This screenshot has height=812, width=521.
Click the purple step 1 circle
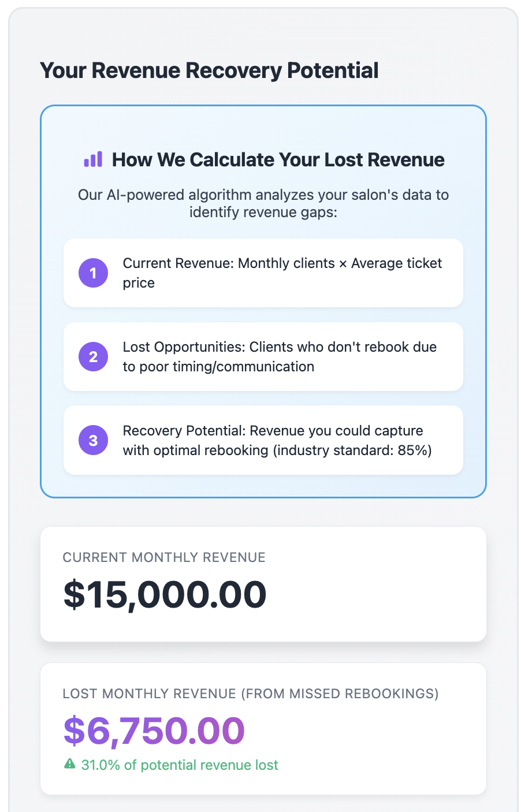click(x=93, y=273)
